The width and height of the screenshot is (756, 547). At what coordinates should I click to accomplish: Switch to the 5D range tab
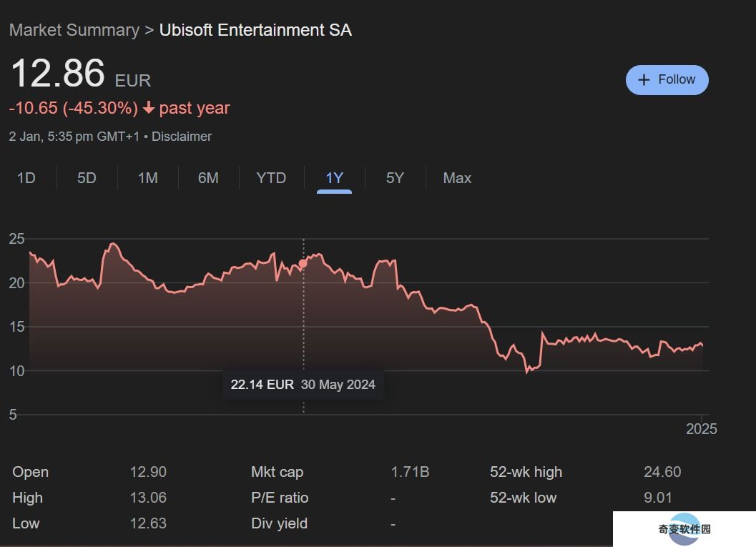(87, 178)
